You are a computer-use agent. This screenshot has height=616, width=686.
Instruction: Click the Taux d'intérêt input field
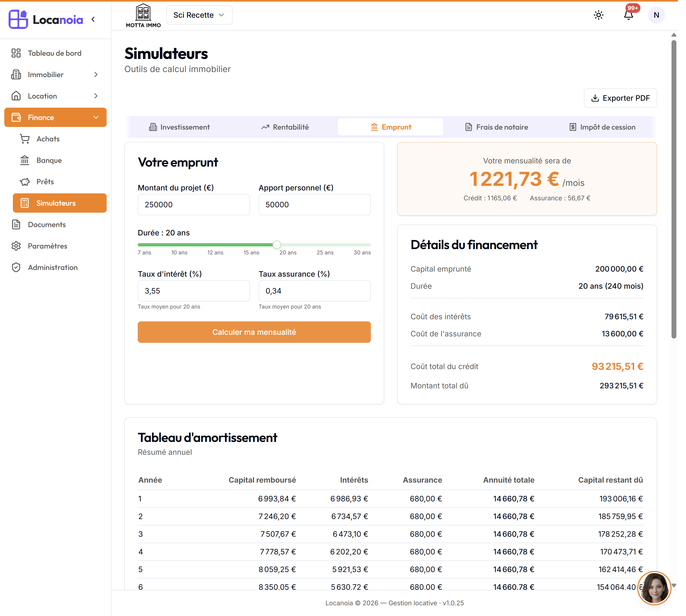pos(194,291)
